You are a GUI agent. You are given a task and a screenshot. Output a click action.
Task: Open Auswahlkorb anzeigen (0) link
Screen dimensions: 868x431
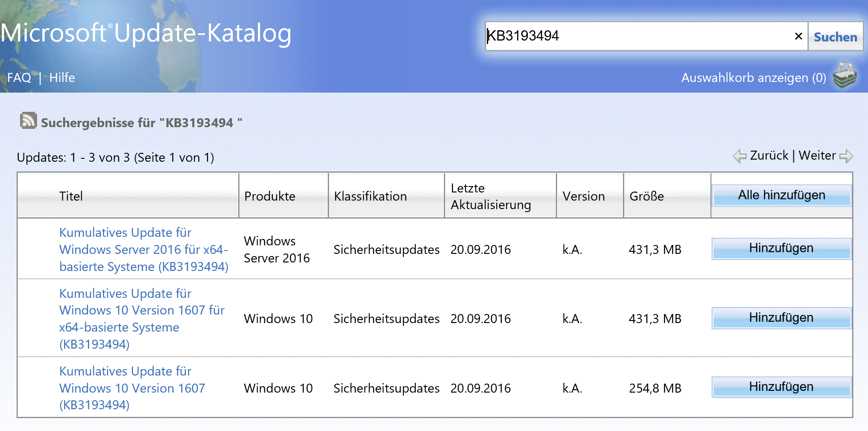click(753, 78)
